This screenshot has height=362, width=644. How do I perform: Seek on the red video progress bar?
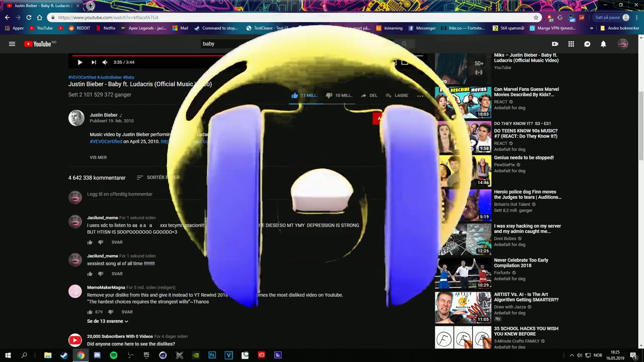[146, 56]
